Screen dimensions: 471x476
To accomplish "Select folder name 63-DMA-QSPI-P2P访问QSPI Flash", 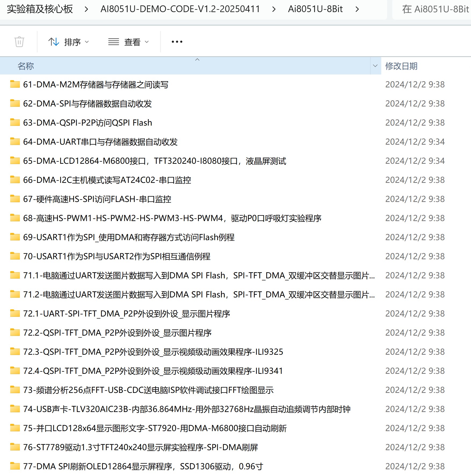I will click(88, 123).
